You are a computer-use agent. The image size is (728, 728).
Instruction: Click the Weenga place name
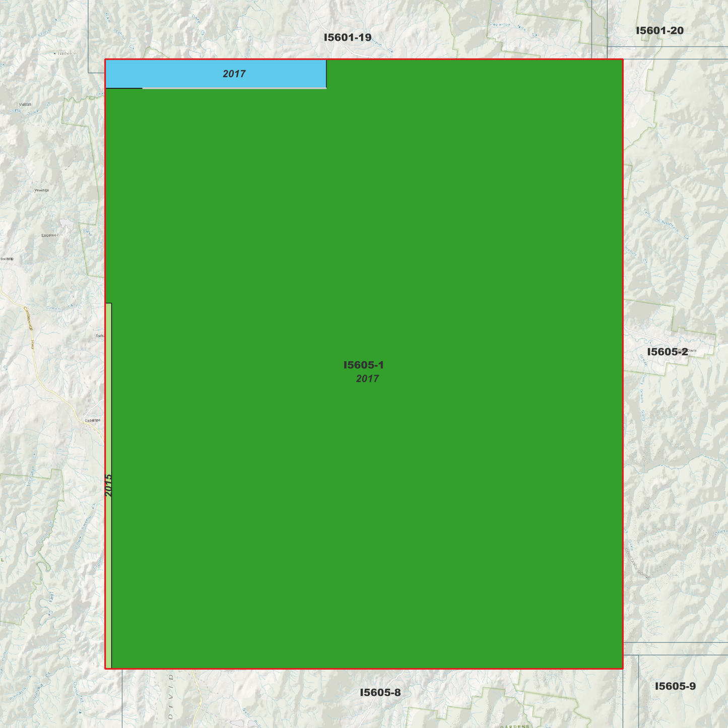(x=41, y=190)
